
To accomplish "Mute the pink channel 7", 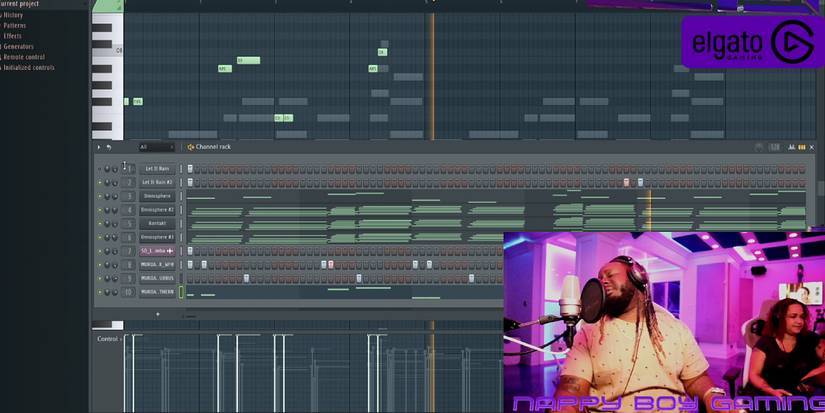I will coord(99,251).
